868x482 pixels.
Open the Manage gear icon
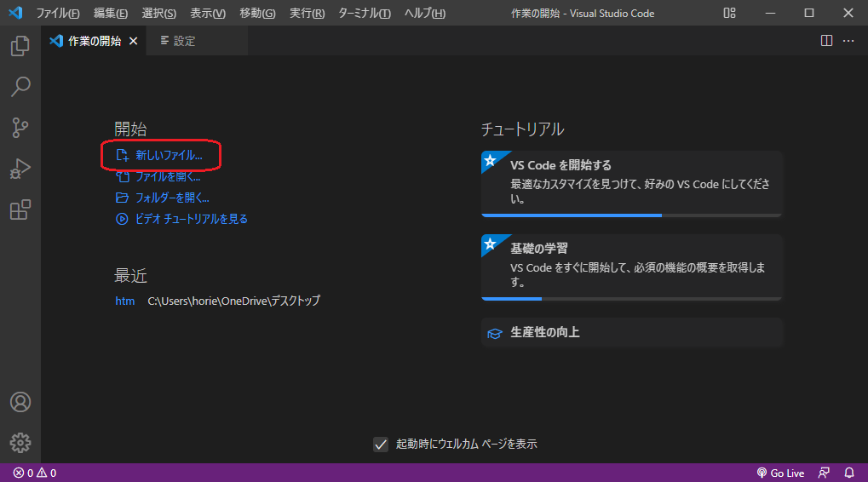click(x=20, y=443)
